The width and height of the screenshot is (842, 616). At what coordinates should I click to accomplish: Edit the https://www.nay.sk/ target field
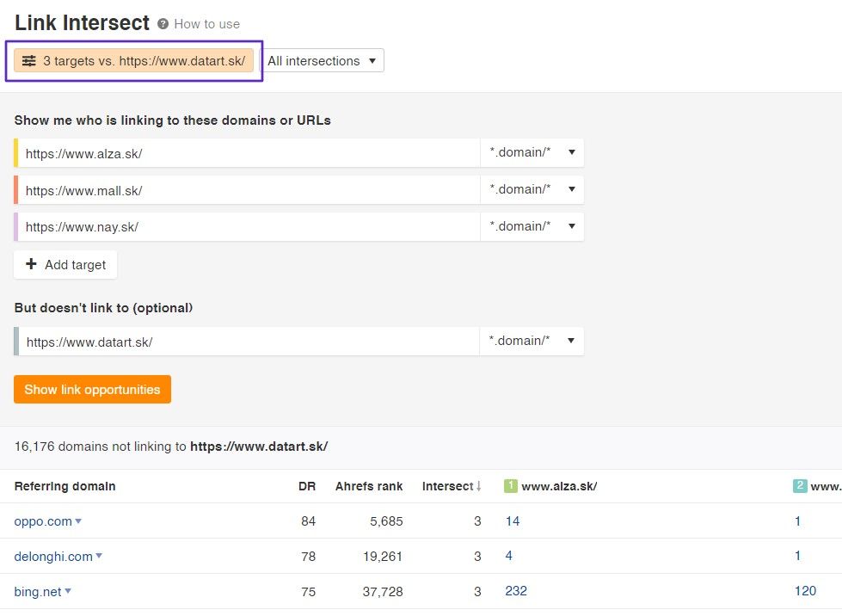pyautogui.click(x=249, y=227)
